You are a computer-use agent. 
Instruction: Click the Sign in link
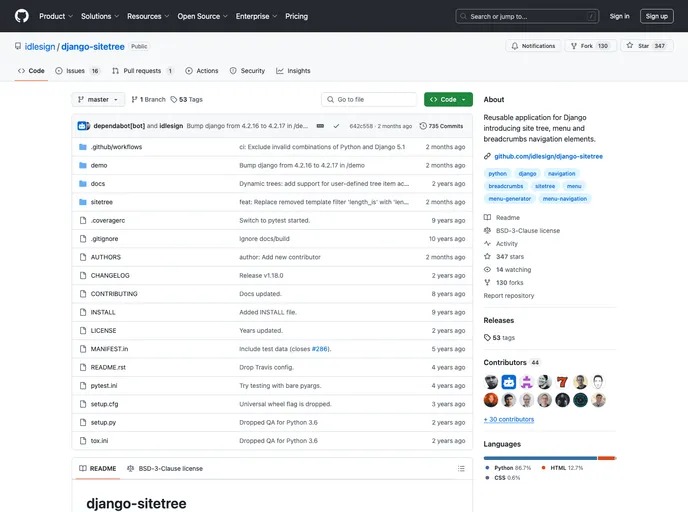(619, 16)
